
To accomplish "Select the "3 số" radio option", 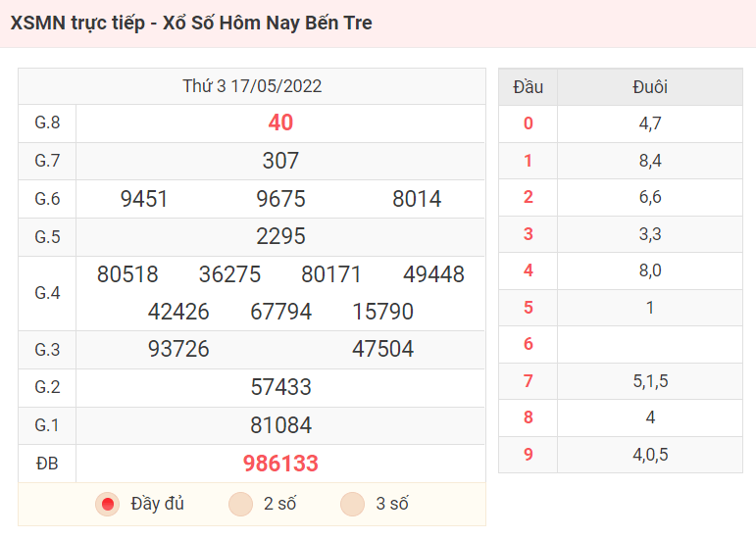I will (352, 504).
